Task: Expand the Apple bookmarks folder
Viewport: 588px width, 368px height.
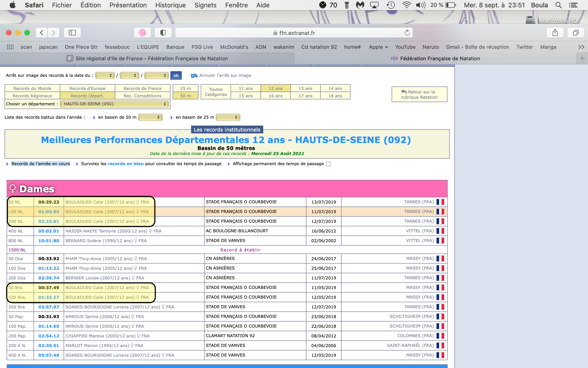Action: [378, 47]
